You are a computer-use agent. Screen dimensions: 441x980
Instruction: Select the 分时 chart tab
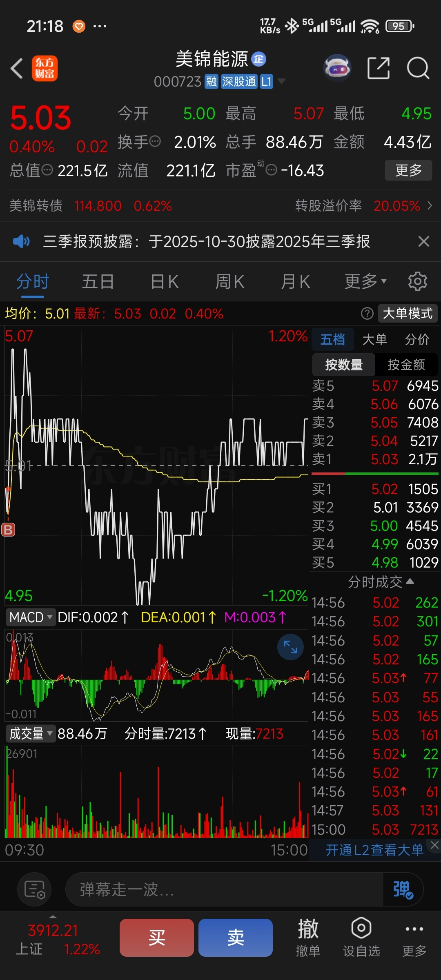click(x=33, y=282)
